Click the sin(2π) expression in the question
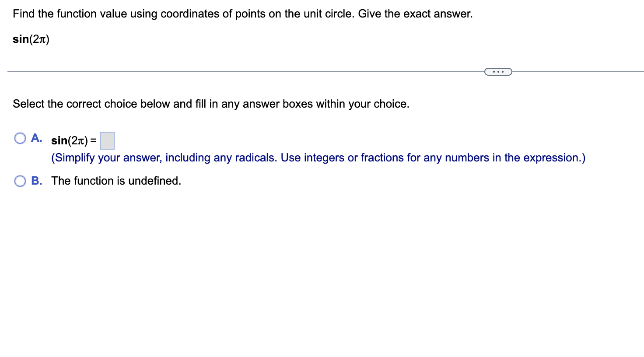The image size is (644, 357). (31, 39)
